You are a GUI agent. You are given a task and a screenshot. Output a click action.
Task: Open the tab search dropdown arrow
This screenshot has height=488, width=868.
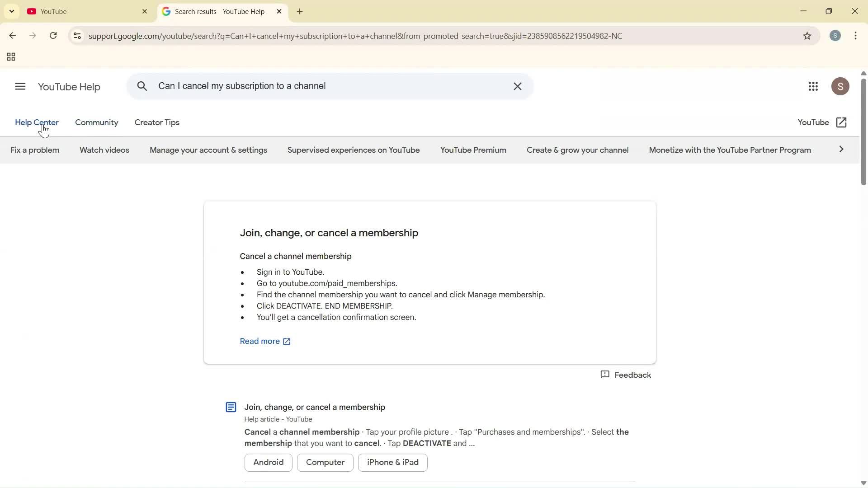[11, 11]
